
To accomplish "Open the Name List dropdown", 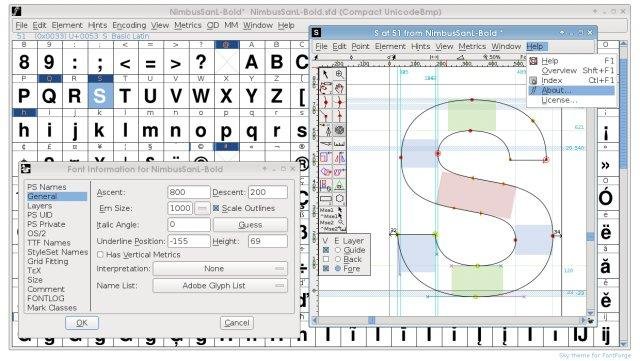I will click(x=220, y=286).
